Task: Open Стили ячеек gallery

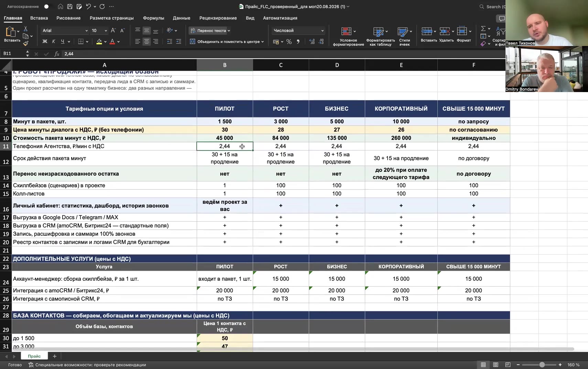Action: click(404, 36)
